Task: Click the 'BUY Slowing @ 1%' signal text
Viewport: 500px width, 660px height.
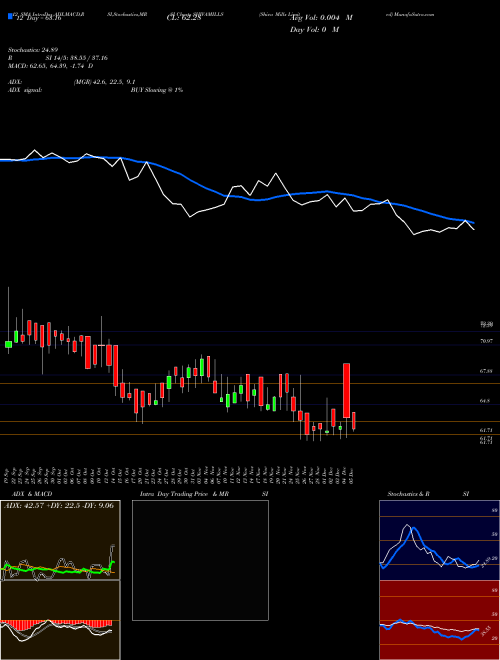Action: pos(157,90)
